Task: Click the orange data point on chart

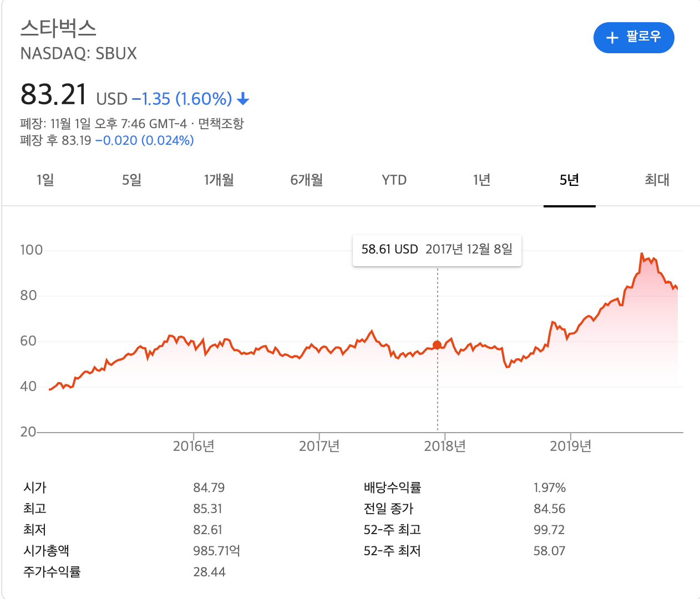Action: pos(437,345)
